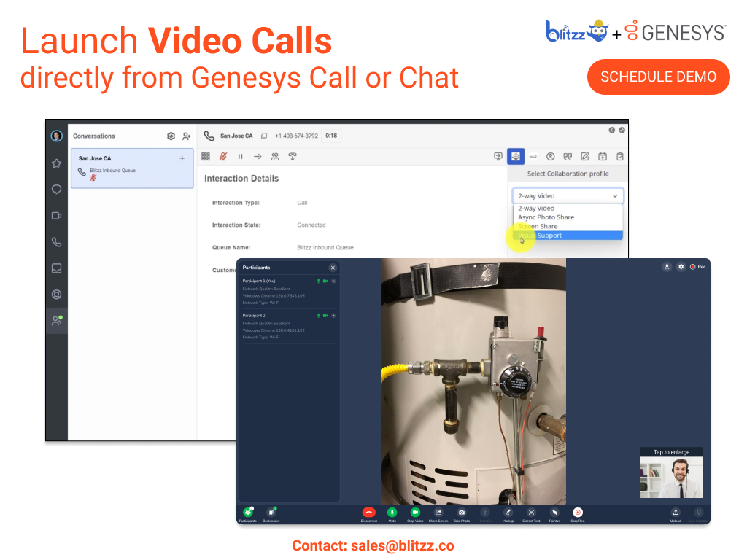Select 2-way Video in the dropdown list
The width and height of the screenshot is (747, 560).
[x=568, y=209]
